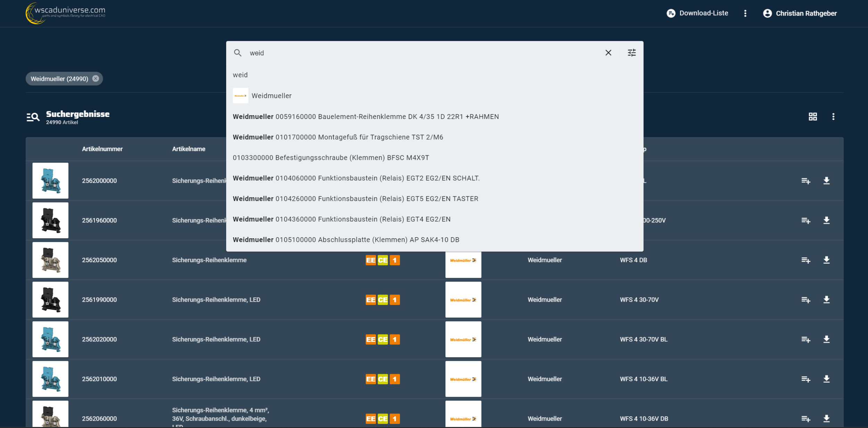Select article number 2561990000

[x=99, y=300]
